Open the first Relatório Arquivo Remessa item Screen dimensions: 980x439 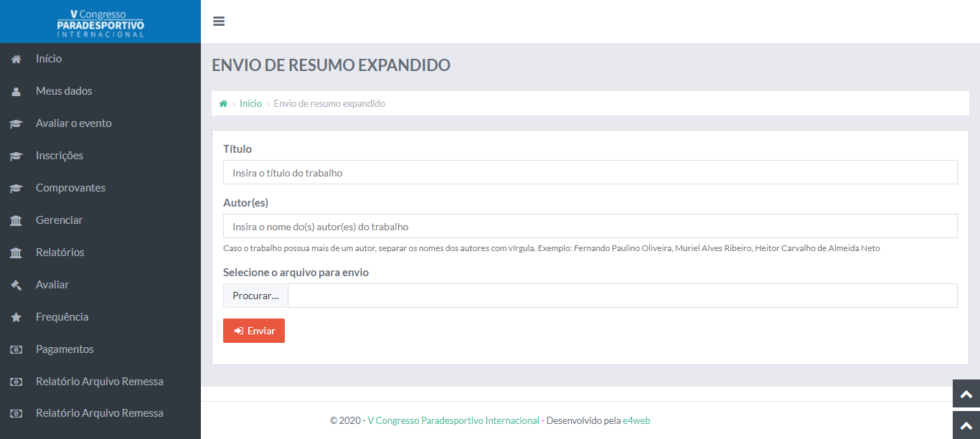click(100, 382)
